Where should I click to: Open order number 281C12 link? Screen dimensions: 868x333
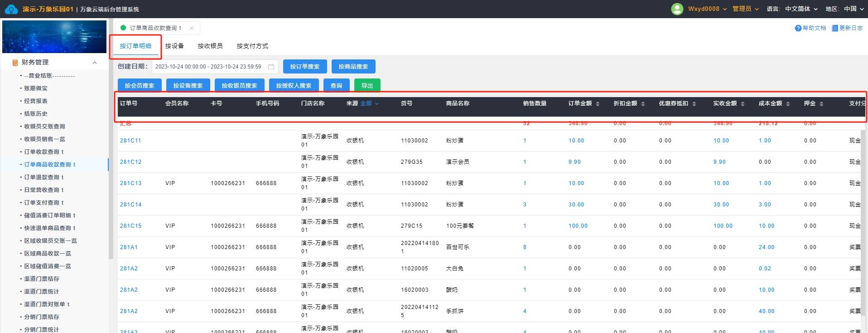[130, 162]
